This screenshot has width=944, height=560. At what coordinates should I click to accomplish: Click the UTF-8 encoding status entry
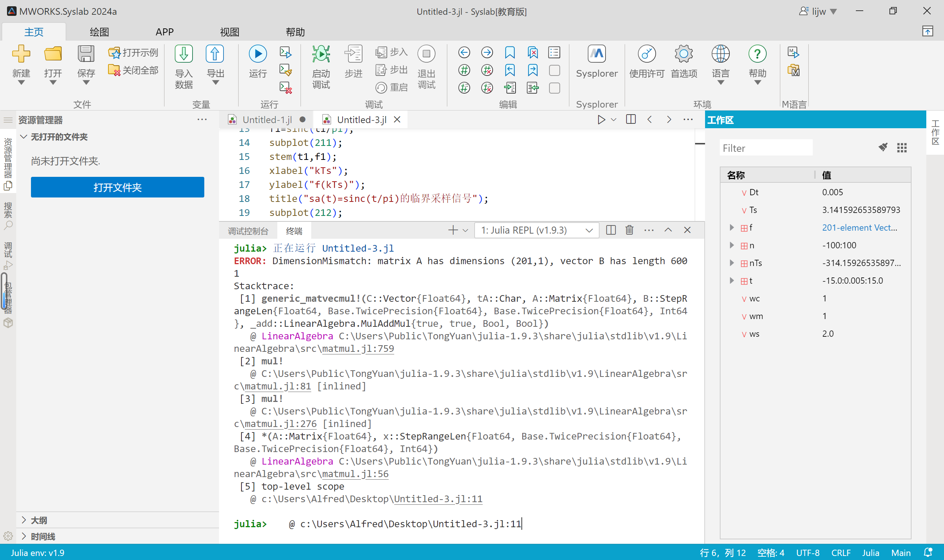click(x=808, y=553)
